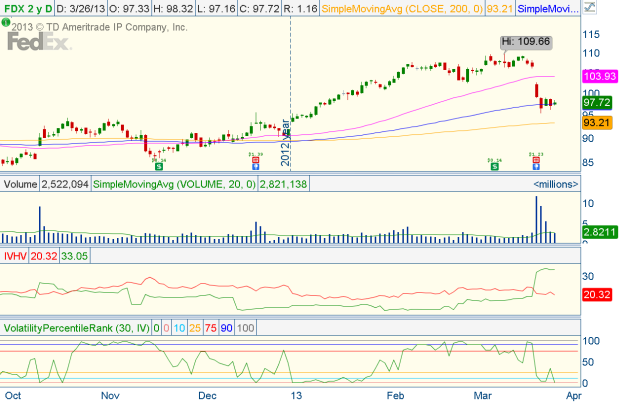Click the tiny icon right of the truncated SimpleMovi label
This screenshot has height=402, width=625.
pyautogui.click(x=589, y=9)
